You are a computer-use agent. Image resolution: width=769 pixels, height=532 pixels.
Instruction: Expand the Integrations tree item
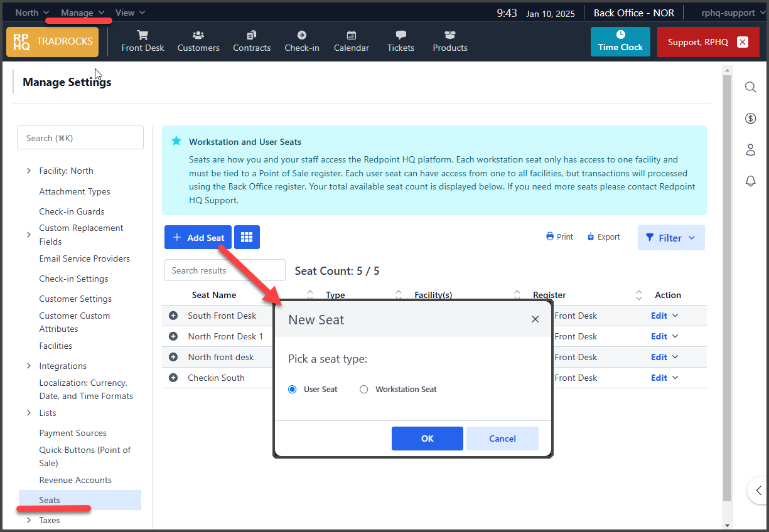(29, 366)
